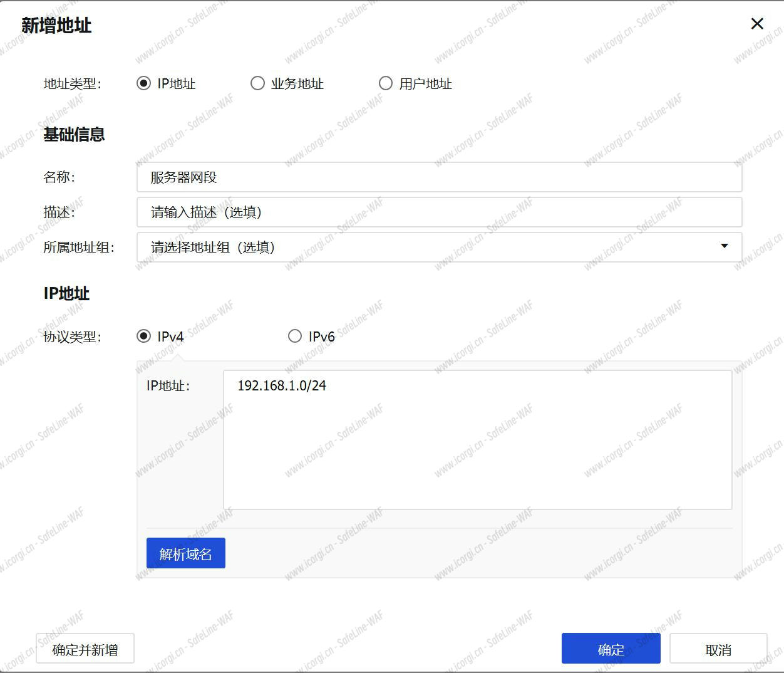Click the IP地址 text area with 192.168.1.0/24

(477, 440)
